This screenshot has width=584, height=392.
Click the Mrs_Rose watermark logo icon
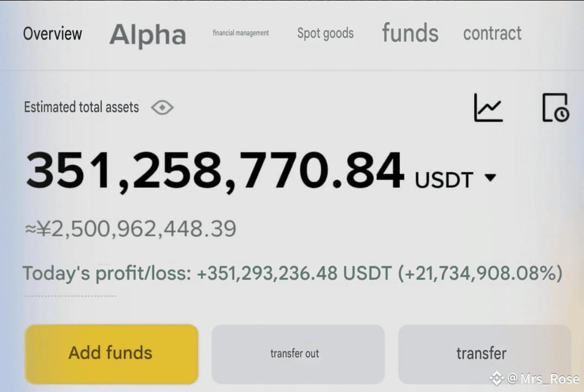(496, 378)
